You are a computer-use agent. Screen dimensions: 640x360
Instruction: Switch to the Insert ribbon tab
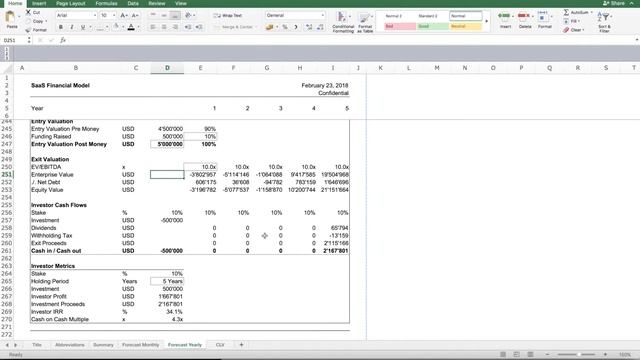[39, 3]
